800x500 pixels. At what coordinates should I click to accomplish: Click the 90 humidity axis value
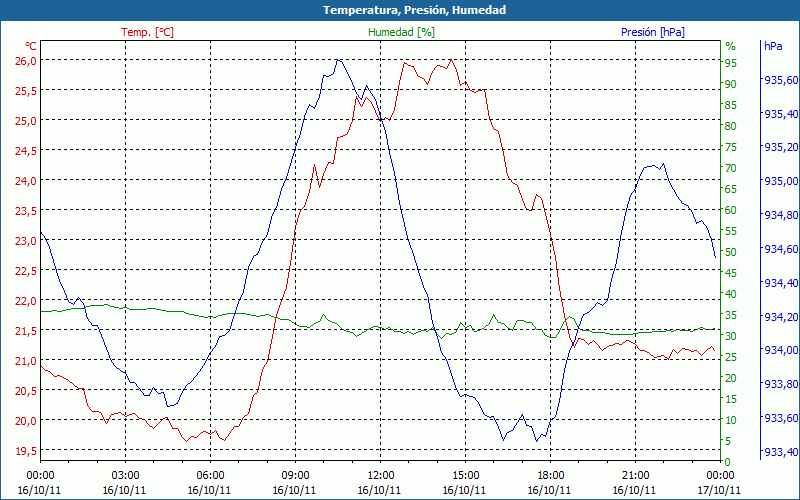pyautogui.click(x=731, y=84)
